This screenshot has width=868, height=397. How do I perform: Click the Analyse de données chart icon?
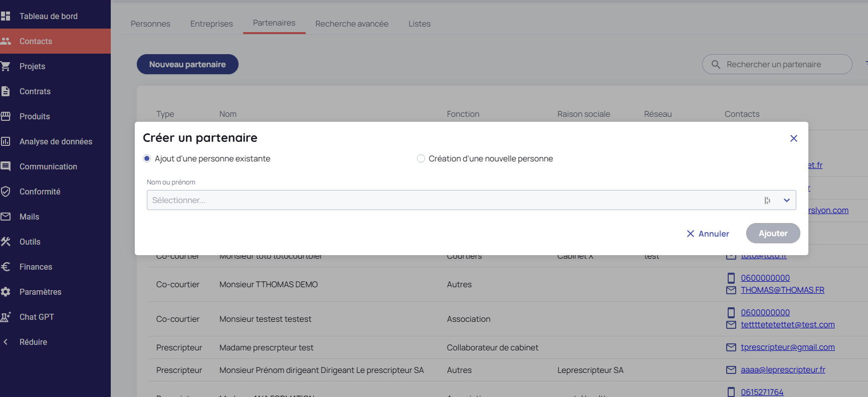tap(6, 141)
